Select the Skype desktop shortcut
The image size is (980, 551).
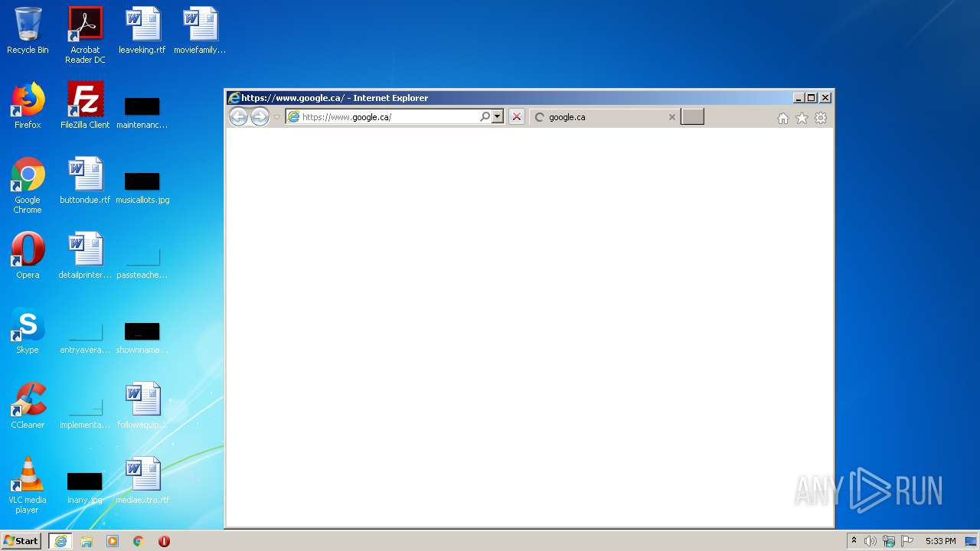point(28,331)
